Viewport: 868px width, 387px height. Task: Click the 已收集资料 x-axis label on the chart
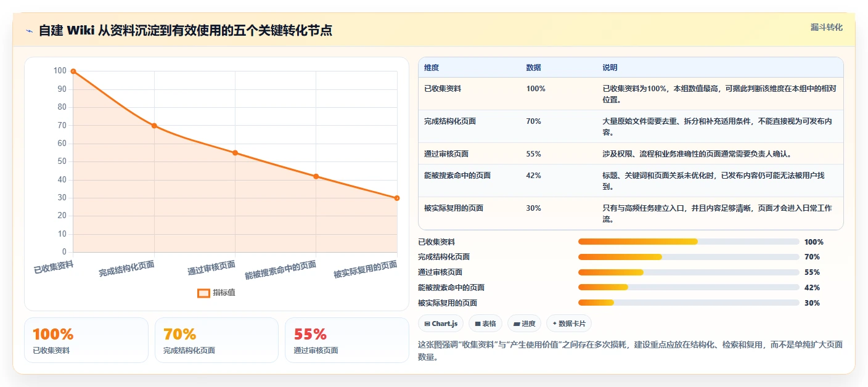[54, 267]
